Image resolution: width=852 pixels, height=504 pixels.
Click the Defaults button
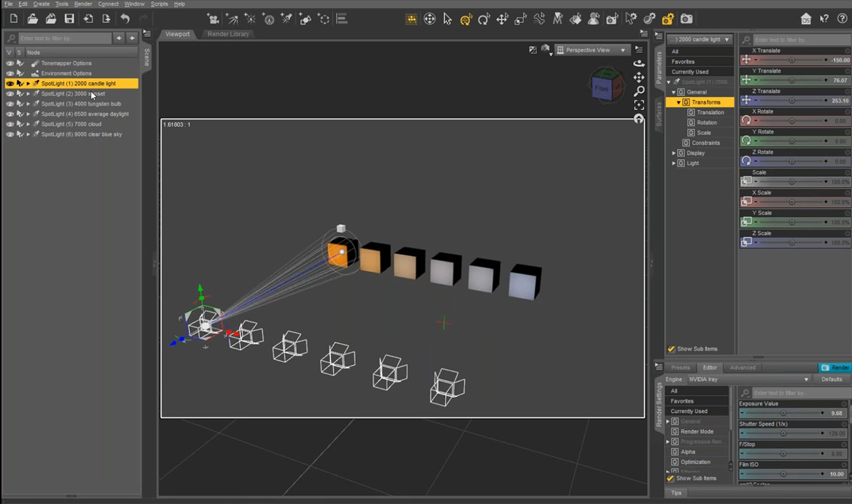click(x=832, y=379)
